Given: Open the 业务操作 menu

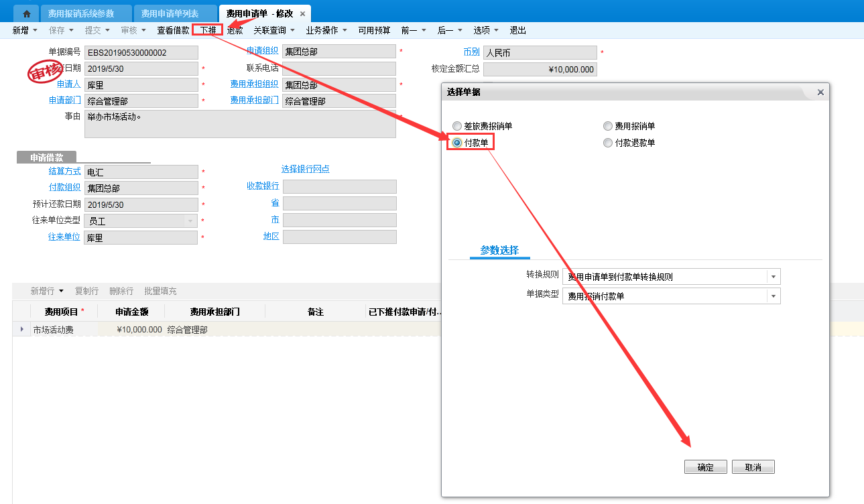Looking at the screenshot, I should pyautogui.click(x=326, y=30).
